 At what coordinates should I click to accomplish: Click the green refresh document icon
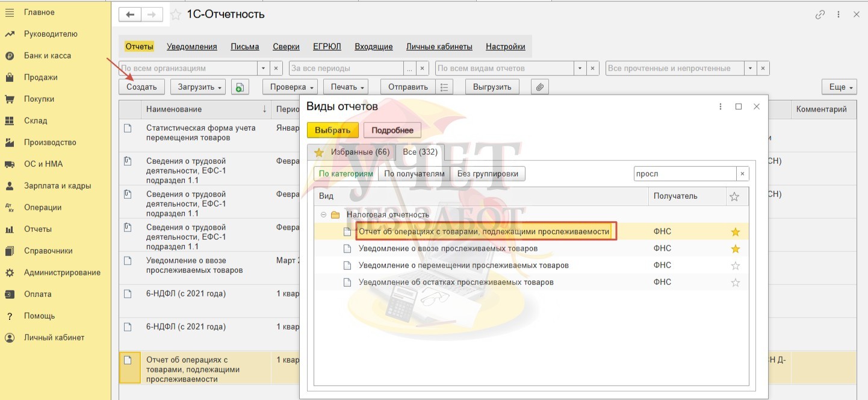click(240, 87)
